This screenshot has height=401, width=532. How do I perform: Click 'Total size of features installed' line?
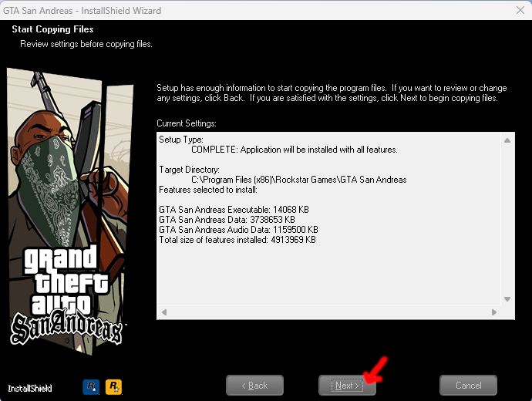[237, 240]
